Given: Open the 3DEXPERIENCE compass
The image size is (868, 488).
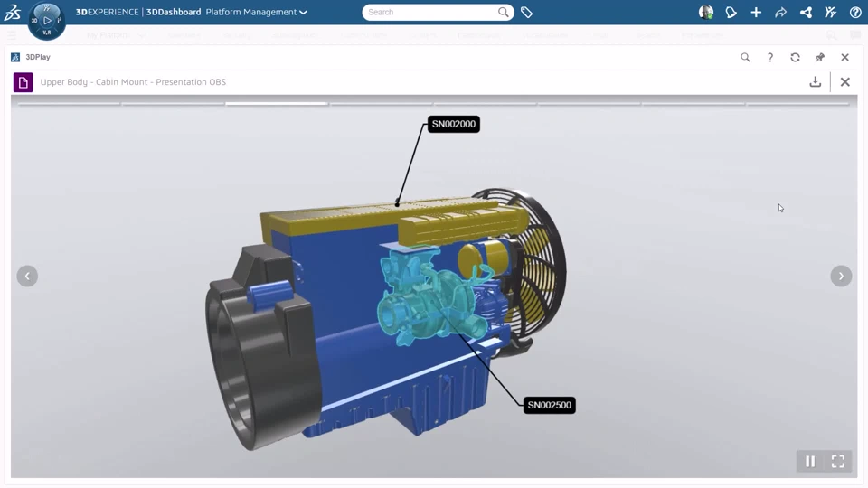Looking at the screenshot, I should pyautogui.click(x=46, y=21).
